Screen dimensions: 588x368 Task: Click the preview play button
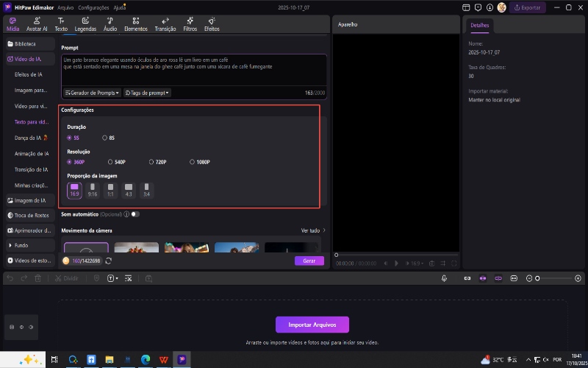(x=396, y=263)
